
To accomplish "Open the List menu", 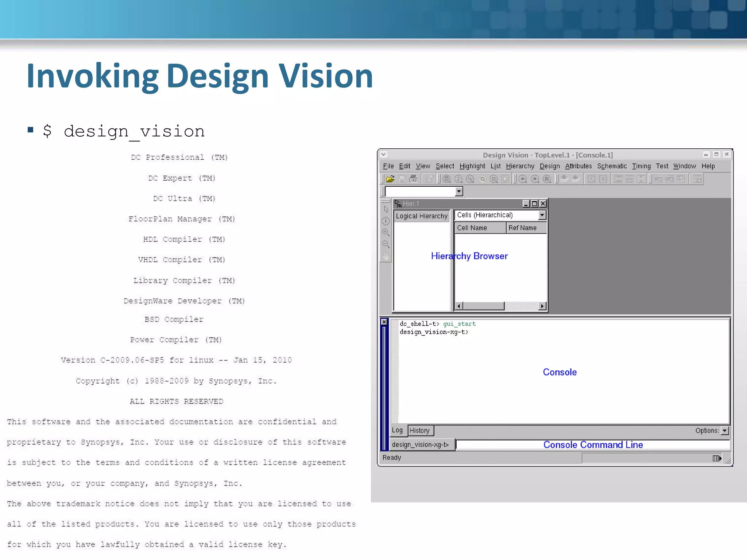I will 496,166.
